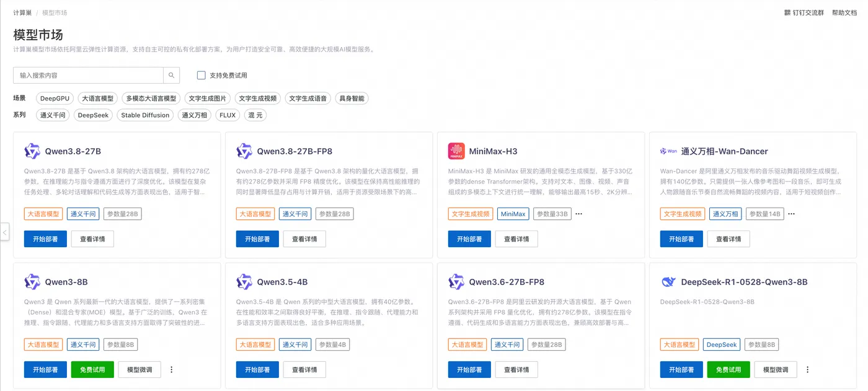Click the Qwen3.6-27B-FP8 card title

(507, 282)
